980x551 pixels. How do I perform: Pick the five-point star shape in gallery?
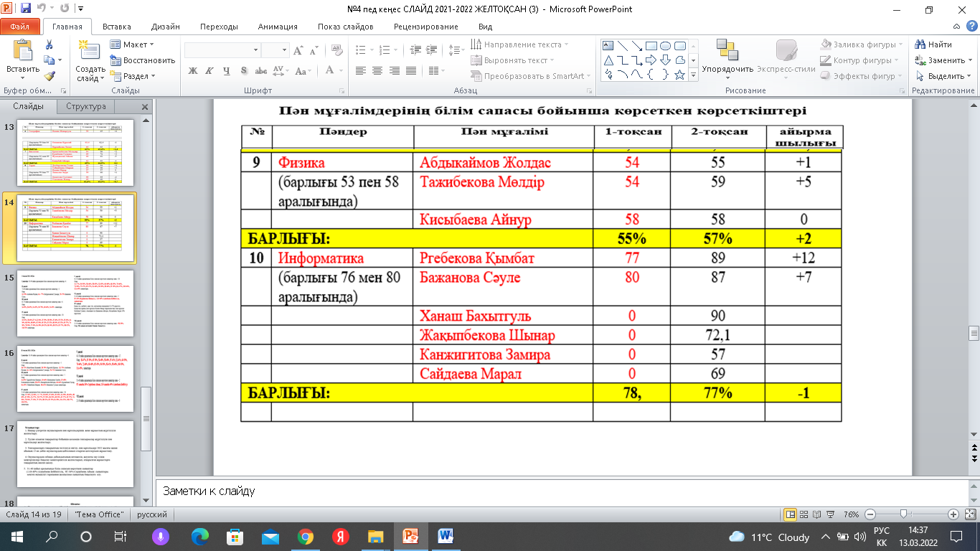click(x=679, y=75)
